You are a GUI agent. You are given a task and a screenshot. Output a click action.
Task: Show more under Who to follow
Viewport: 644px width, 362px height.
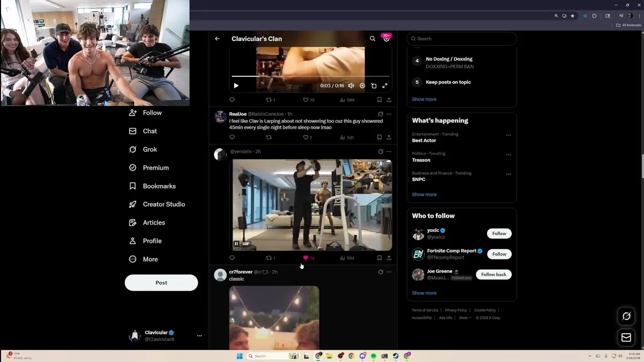click(x=424, y=293)
